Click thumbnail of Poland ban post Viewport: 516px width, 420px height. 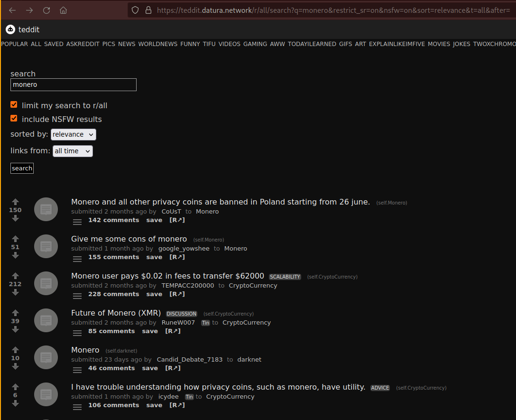(x=46, y=209)
